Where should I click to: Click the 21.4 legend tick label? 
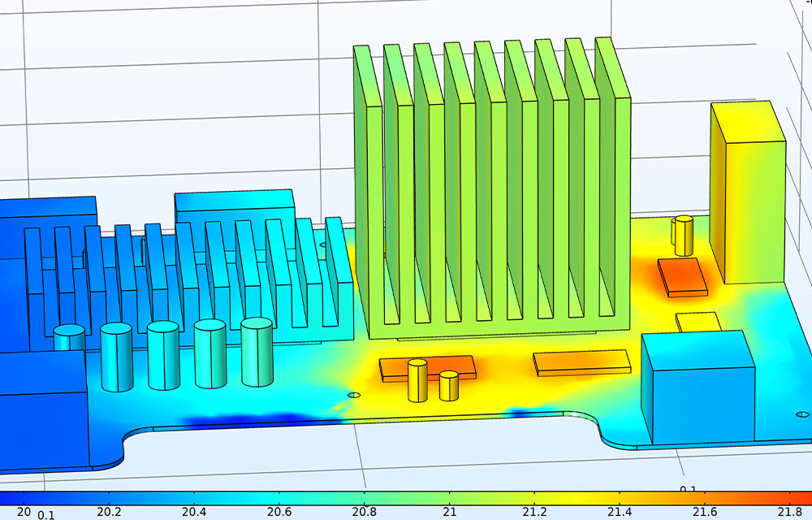click(x=620, y=512)
